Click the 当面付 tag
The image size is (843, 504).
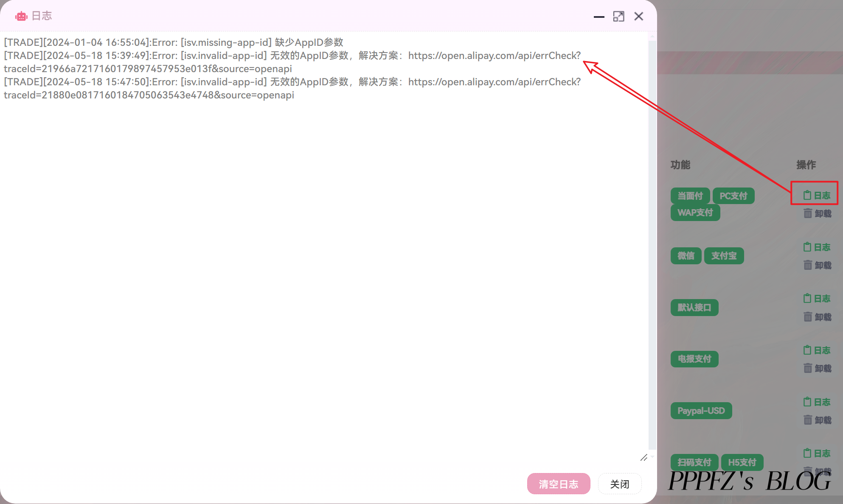(690, 196)
